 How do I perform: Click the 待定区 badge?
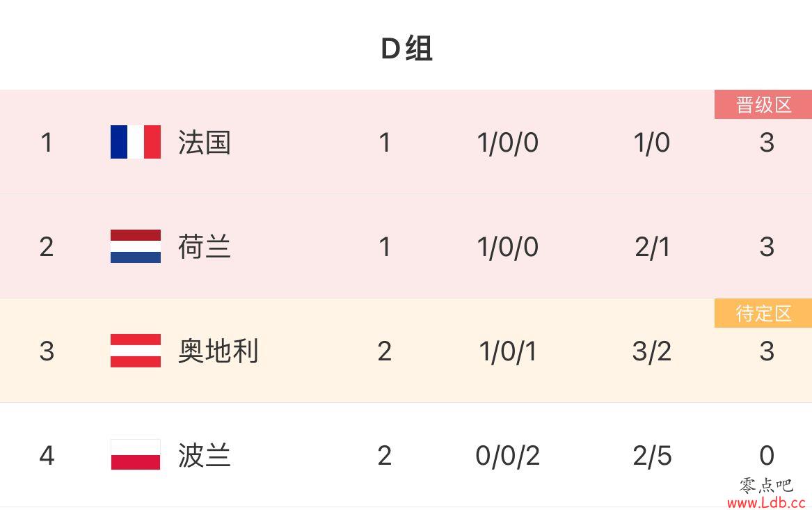(x=763, y=313)
